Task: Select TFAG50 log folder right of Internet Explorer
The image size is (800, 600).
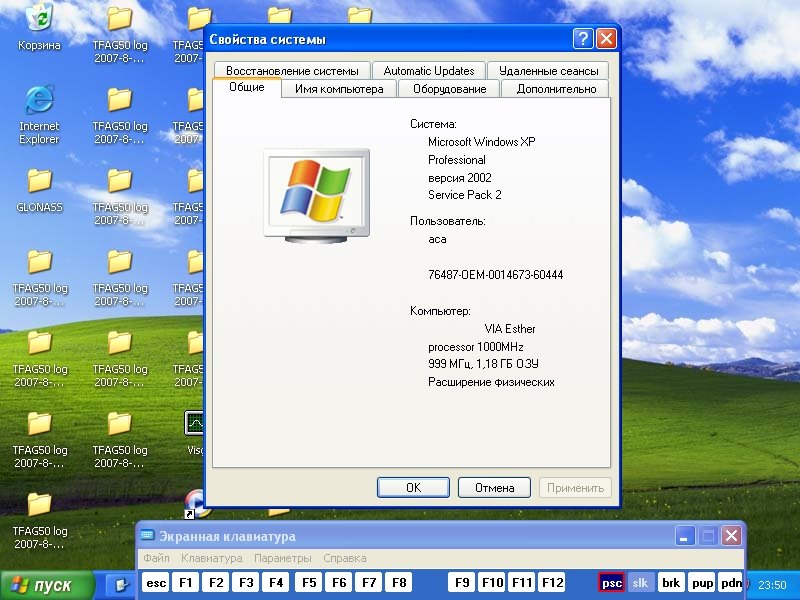Action: coord(120,116)
